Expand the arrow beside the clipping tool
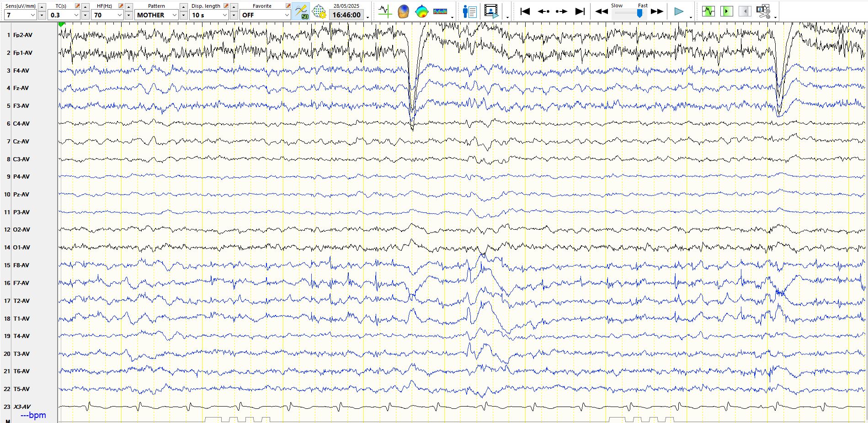Screen dimensions: 868x423 [776, 17]
